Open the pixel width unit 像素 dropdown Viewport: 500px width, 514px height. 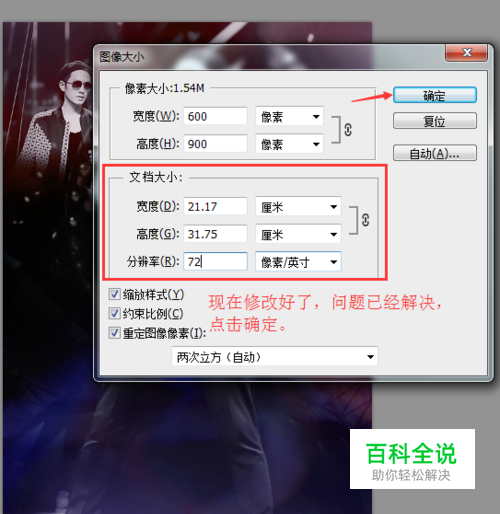289,116
